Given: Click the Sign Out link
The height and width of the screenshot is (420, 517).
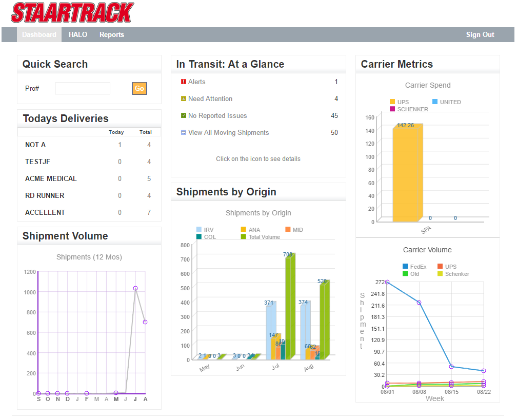Looking at the screenshot, I should [x=480, y=35].
